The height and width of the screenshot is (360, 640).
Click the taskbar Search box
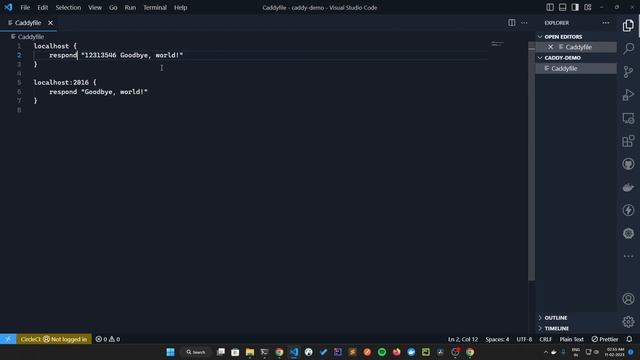click(x=196, y=352)
